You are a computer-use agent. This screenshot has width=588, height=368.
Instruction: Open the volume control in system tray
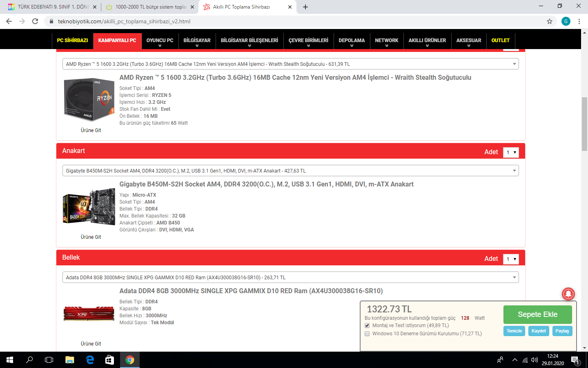click(535, 360)
